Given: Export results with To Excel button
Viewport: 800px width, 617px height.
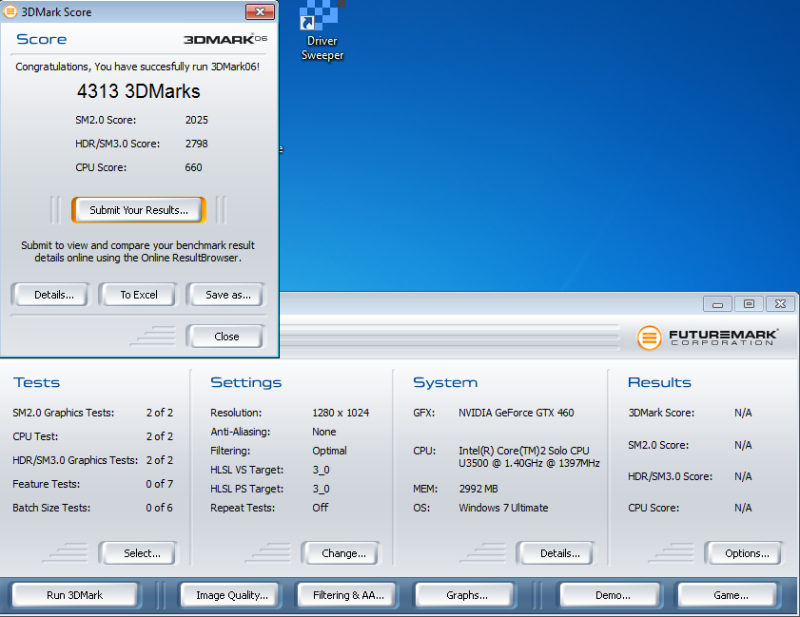Looking at the screenshot, I should [x=138, y=294].
